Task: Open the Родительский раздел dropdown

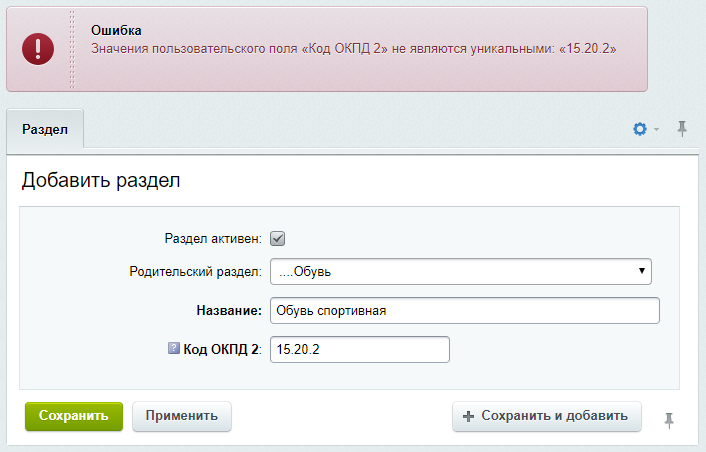Action: [x=461, y=271]
